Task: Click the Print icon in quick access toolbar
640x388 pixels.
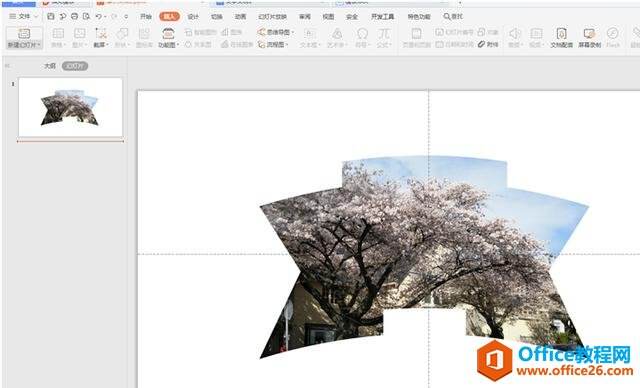Action: (74, 16)
